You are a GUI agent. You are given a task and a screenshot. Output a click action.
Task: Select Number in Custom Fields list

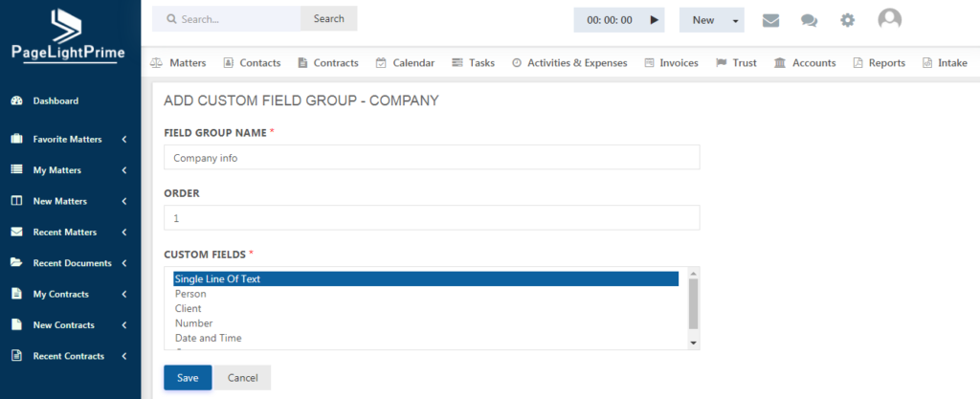[x=426, y=323]
